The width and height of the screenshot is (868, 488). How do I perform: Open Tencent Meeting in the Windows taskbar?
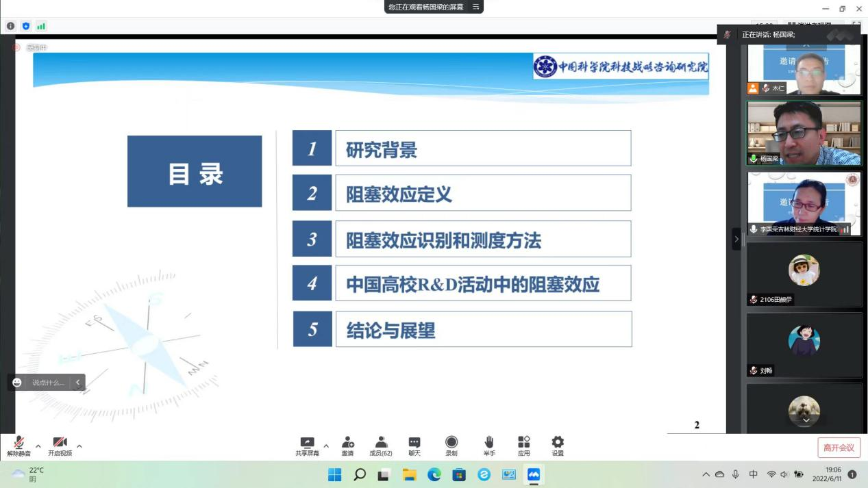533,474
